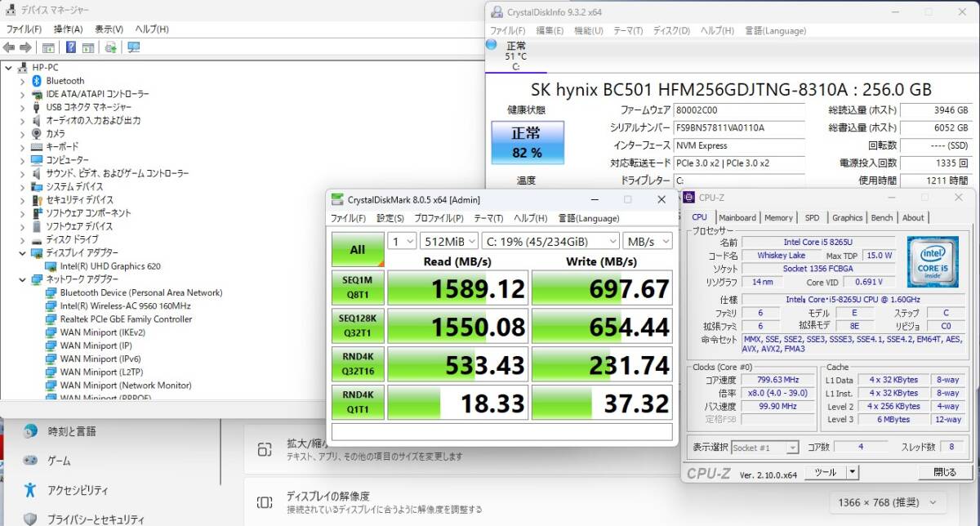The height and width of the screenshot is (526, 980).
Task: Click the 閉じる button in CPU-Z
Action: pyautogui.click(x=944, y=472)
